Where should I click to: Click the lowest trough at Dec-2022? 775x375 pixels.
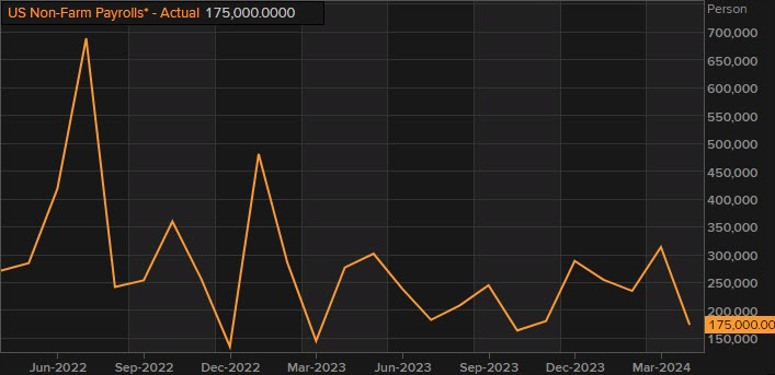click(230, 347)
